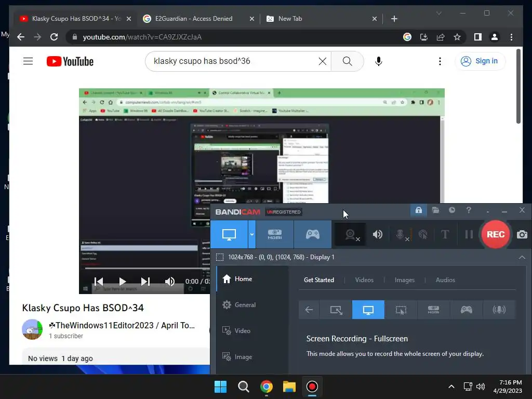Switch to Get Started tab
The height and width of the screenshot is (399, 532).
click(318, 280)
